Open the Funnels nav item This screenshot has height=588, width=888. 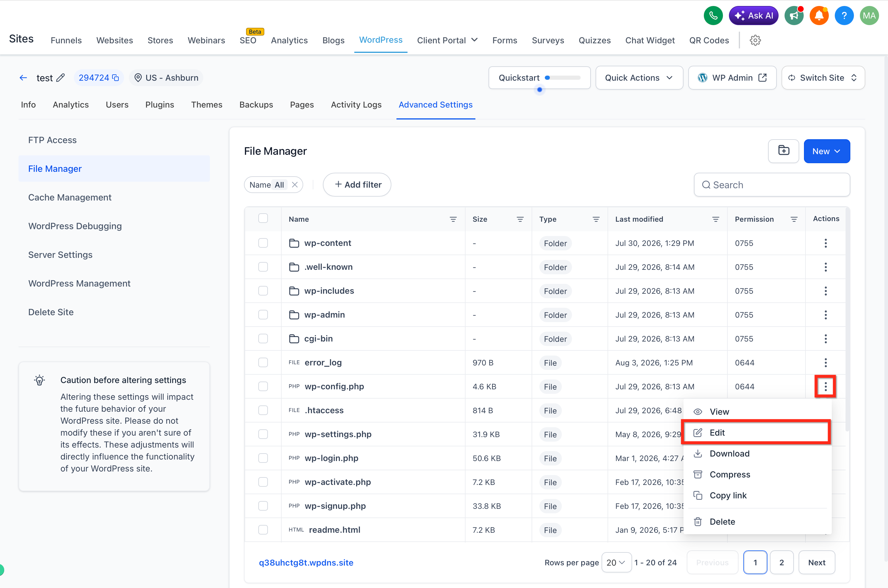66,40
